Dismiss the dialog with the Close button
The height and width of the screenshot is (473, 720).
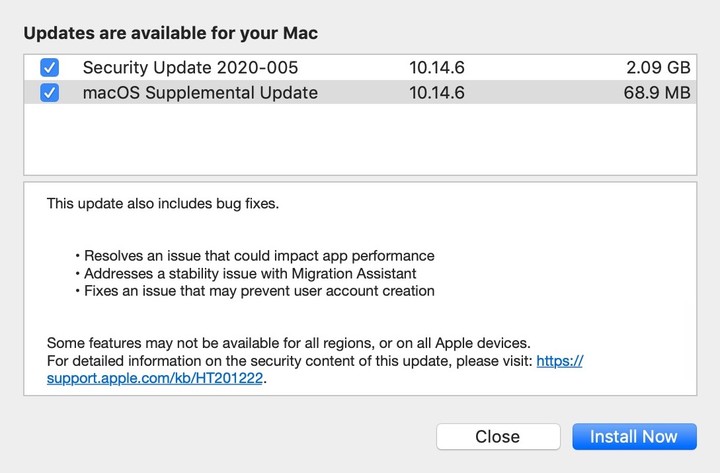[497, 436]
